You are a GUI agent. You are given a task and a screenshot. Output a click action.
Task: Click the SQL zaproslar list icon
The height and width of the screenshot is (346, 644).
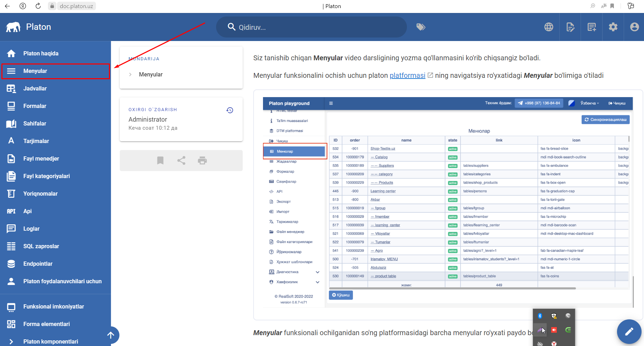[x=11, y=246]
